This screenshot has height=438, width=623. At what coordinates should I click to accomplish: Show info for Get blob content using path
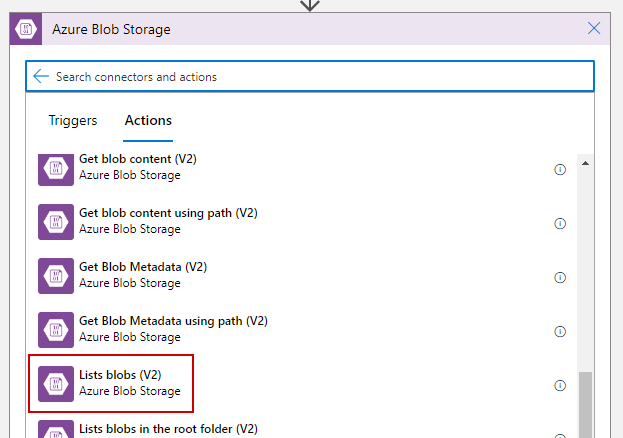(x=560, y=223)
